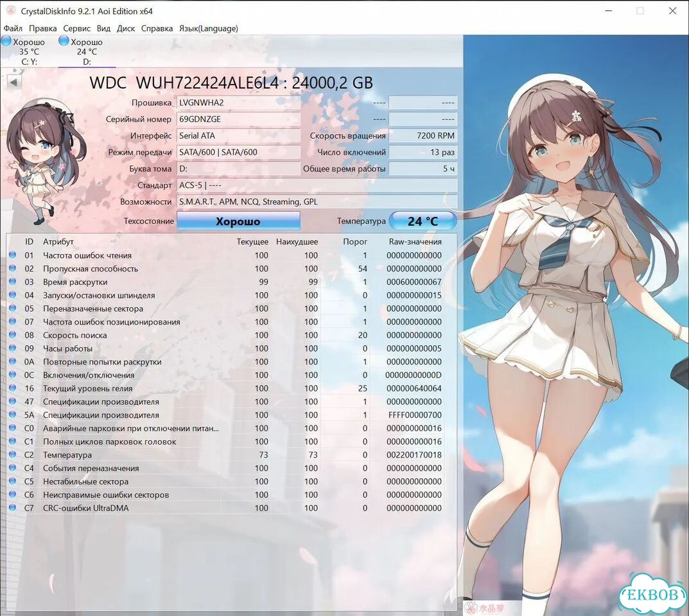The image size is (689, 616).
Task: Click the Наихудшее column header
Action: 297,242
